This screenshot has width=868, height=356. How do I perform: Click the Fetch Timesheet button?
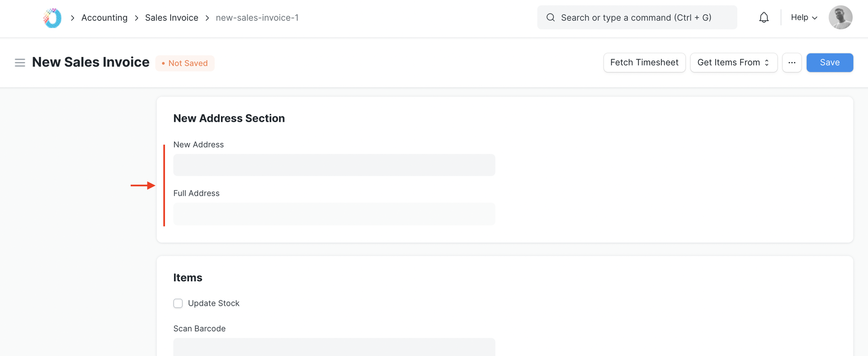pos(644,62)
